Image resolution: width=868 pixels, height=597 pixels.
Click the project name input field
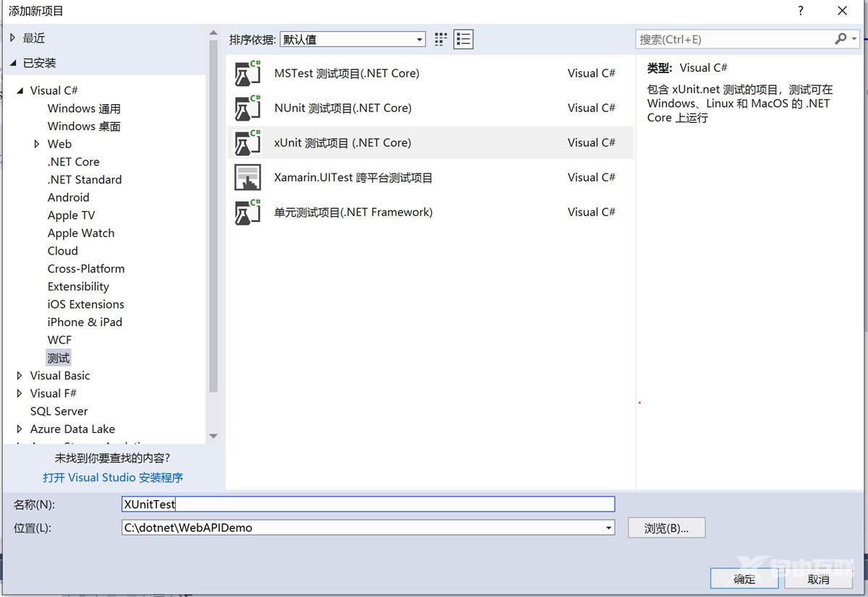point(368,504)
